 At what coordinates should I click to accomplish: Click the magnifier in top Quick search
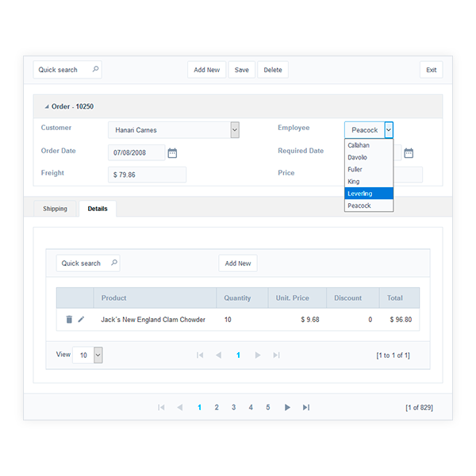click(x=96, y=70)
